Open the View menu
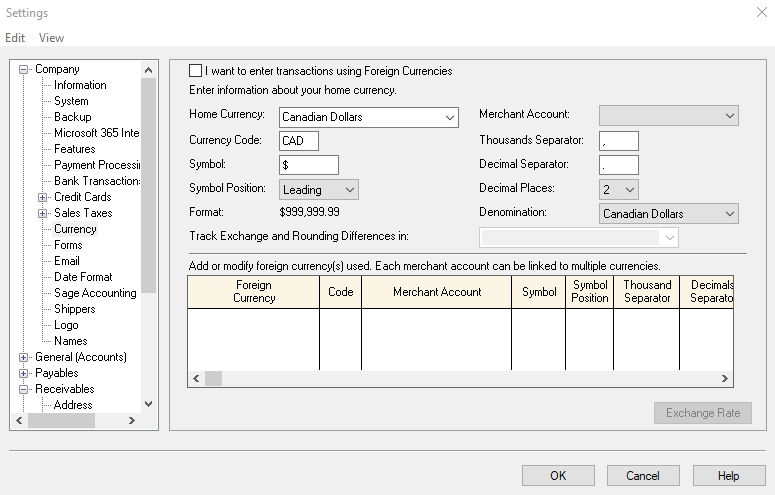Screen dimensions: 775x495 pyautogui.click(x=51, y=38)
